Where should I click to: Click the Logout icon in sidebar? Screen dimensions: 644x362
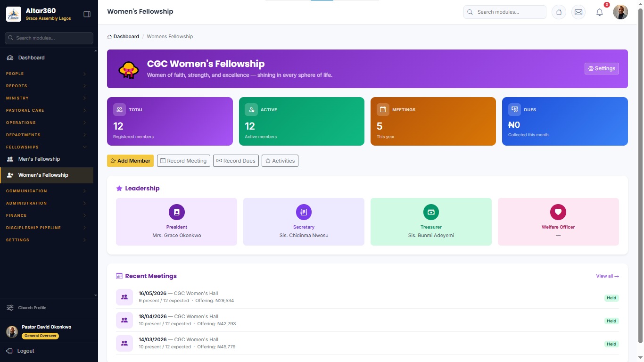pos(9,351)
